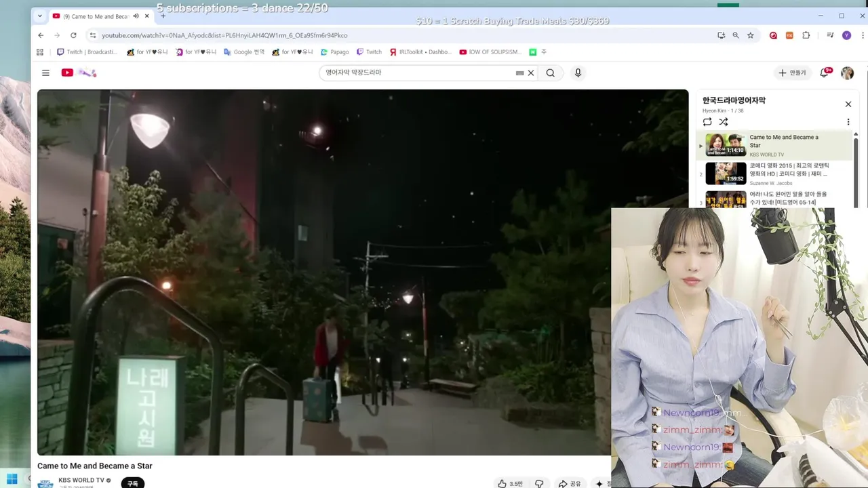Open the Windows Start menu
This screenshot has width=868, height=488.
tap(12, 481)
